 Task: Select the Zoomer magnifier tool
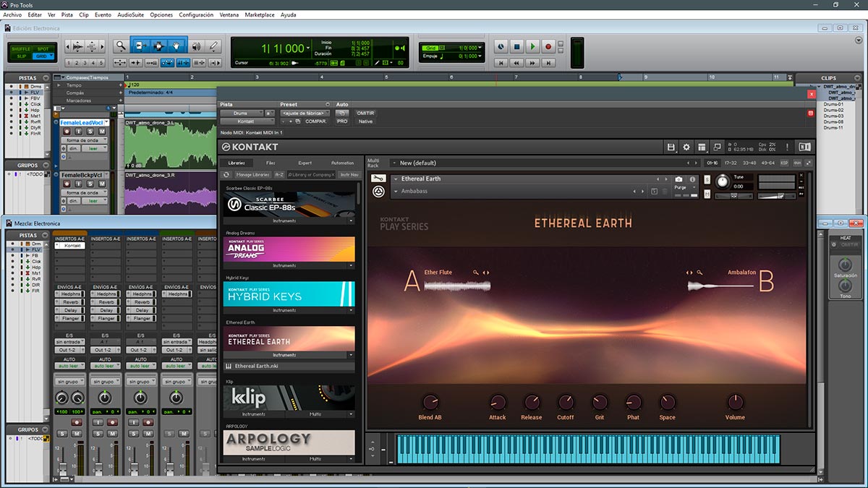pyautogui.click(x=121, y=46)
